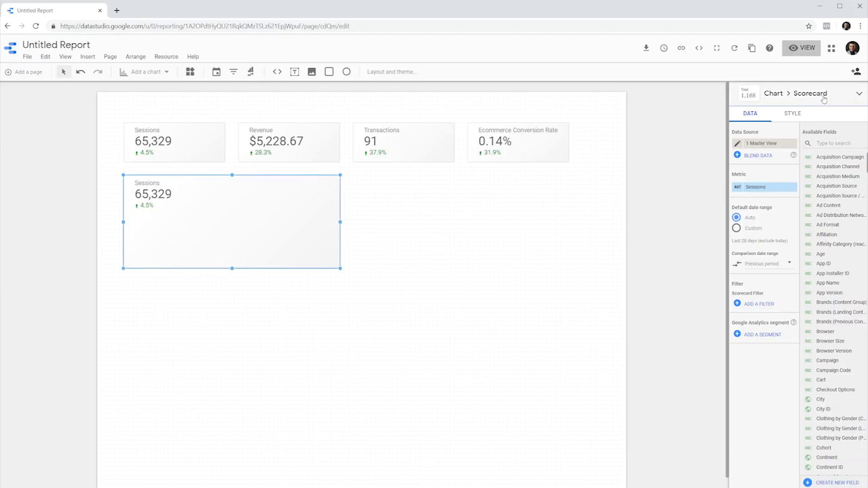This screenshot has width=868, height=488.
Task: Click the get report link icon
Action: (681, 48)
